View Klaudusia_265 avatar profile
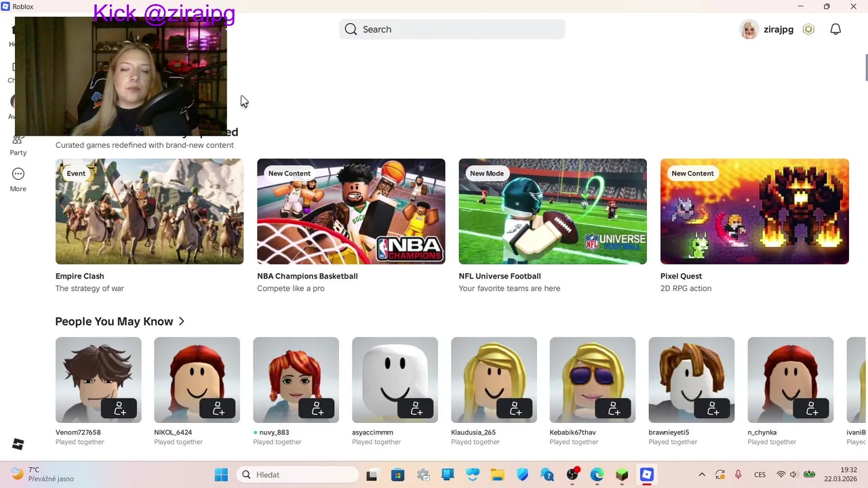Screen dimensions: 868x488 point(494,380)
